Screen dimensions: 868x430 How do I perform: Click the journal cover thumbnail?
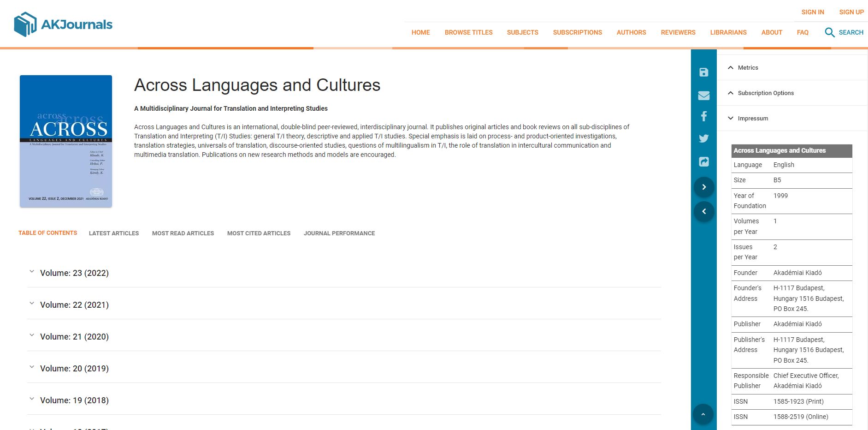click(x=66, y=141)
